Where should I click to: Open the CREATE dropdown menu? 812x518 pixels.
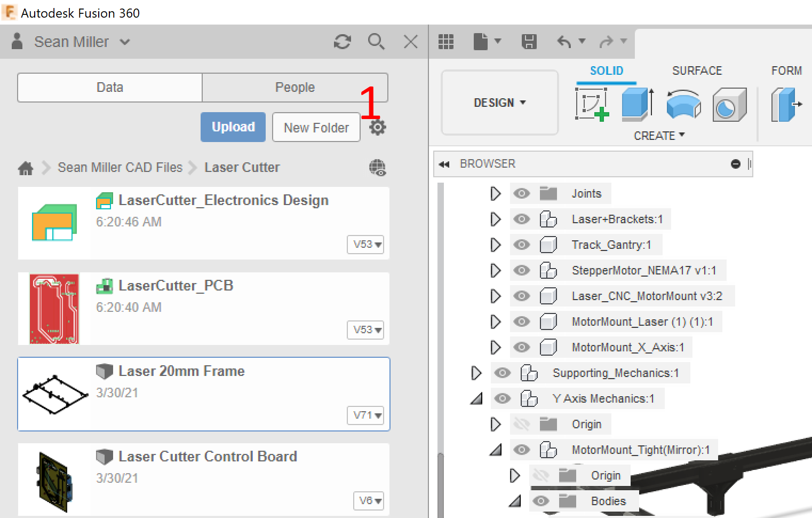(x=659, y=136)
